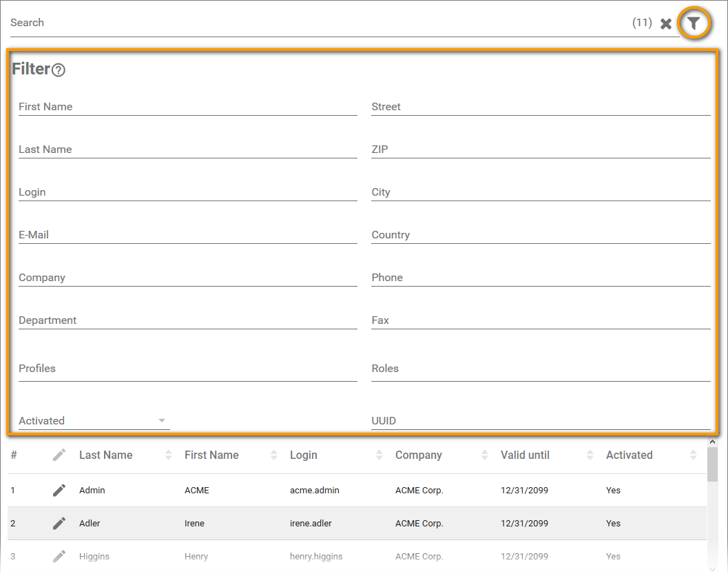Sort by Valid until column
Image resolution: width=728 pixels, height=576 pixels.
pos(590,455)
